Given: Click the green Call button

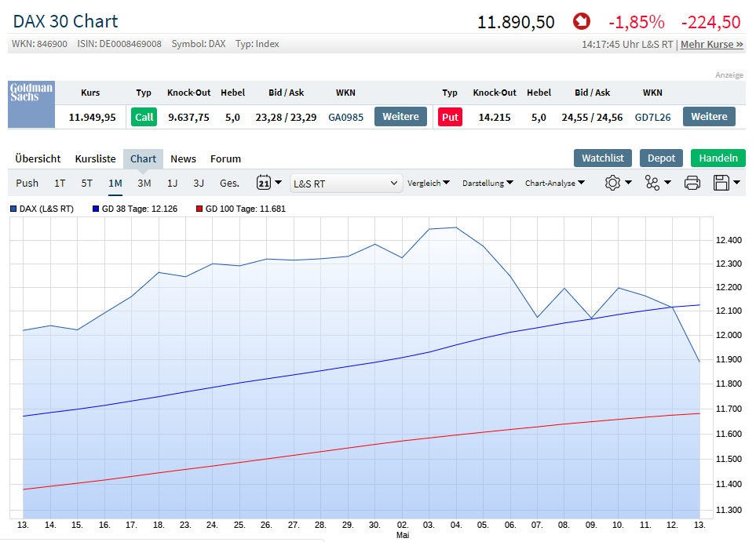Looking at the screenshot, I should [x=144, y=117].
